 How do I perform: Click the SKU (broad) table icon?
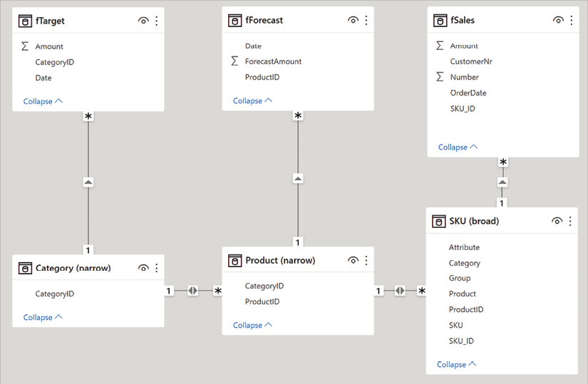pos(439,222)
